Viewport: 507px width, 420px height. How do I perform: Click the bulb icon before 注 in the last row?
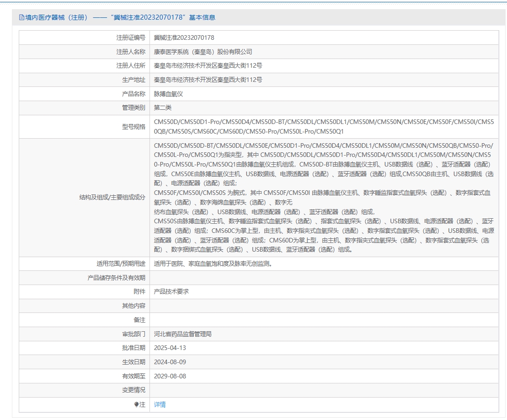point(136,404)
